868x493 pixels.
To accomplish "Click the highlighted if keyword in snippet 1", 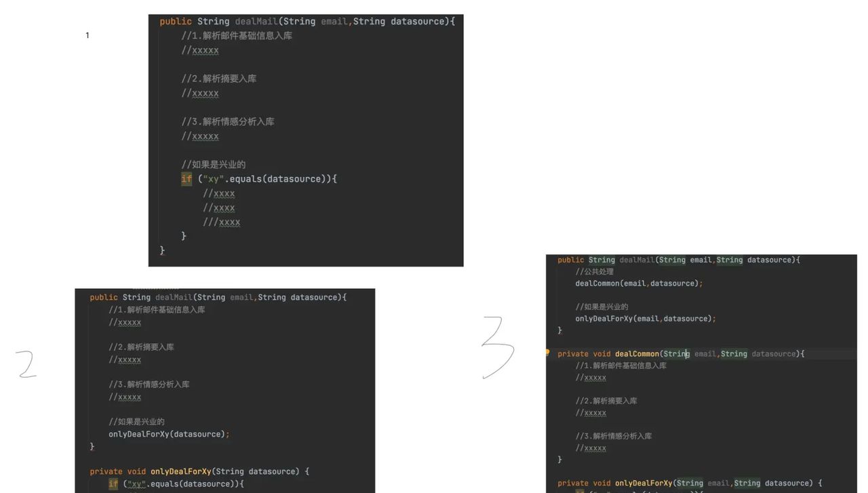I will tap(186, 178).
